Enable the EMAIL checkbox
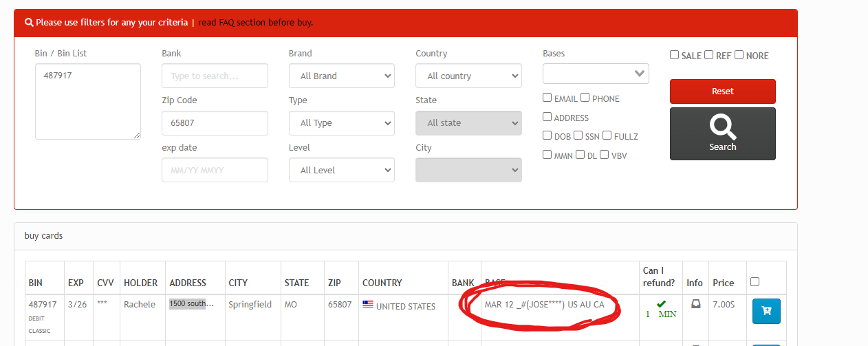 click(547, 98)
